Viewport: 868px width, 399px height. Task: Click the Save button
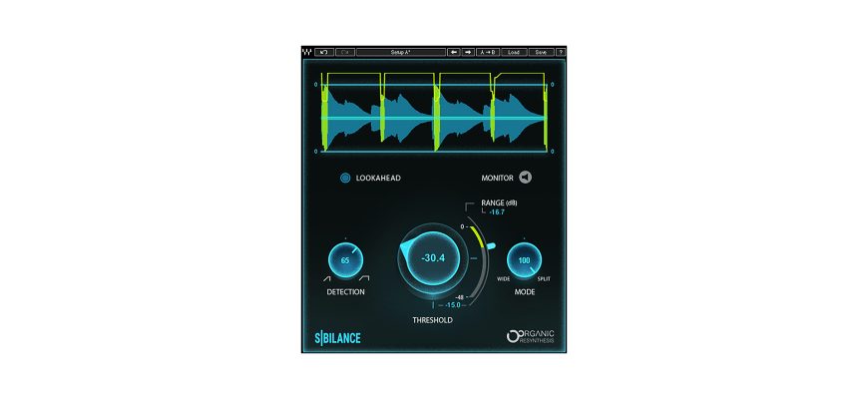(542, 52)
